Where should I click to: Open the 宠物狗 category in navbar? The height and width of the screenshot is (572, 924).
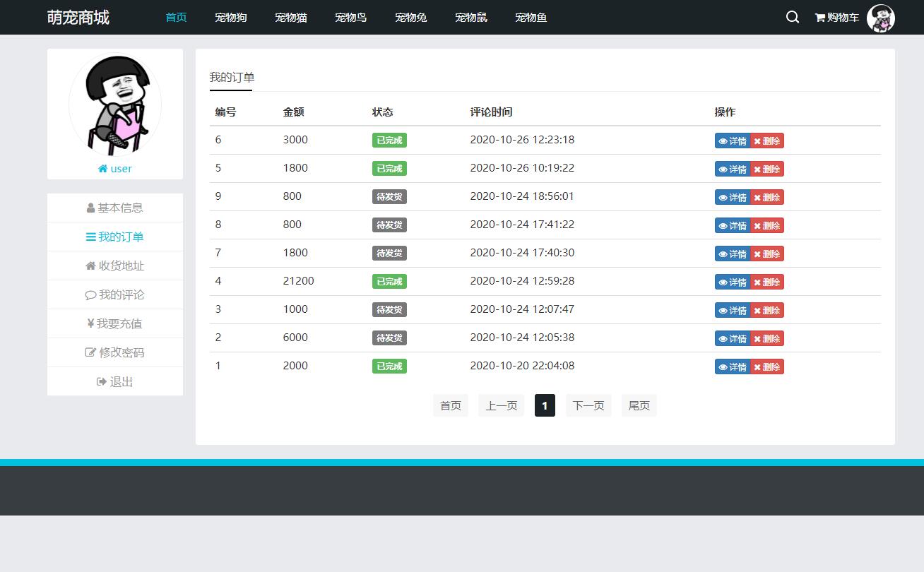point(231,18)
